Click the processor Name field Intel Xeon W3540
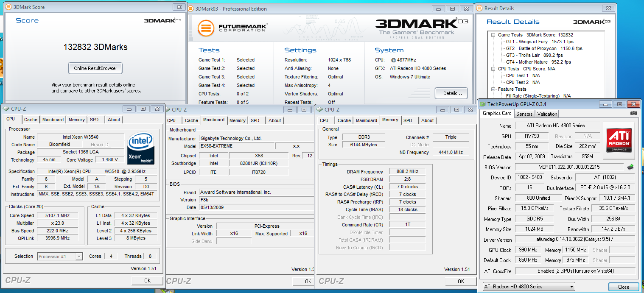 81,137
